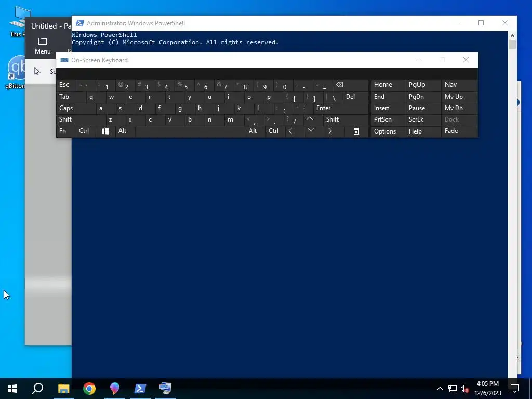Open taskbar Search magnifier
The height and width of the screenshot is (399, 532).
[37, 389]
